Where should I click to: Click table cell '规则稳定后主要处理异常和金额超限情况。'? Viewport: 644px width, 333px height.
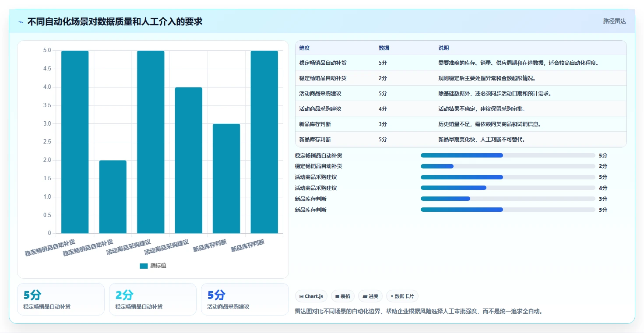point(487,78)
